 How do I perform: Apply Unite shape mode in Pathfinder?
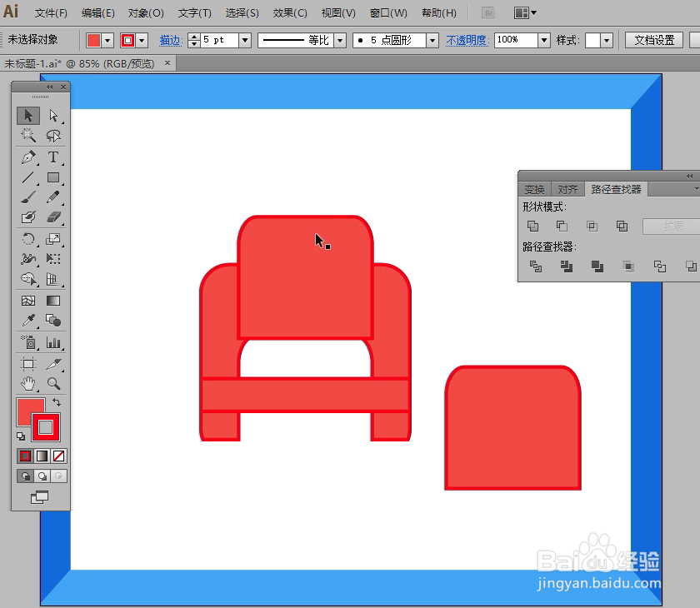[532, 227]
